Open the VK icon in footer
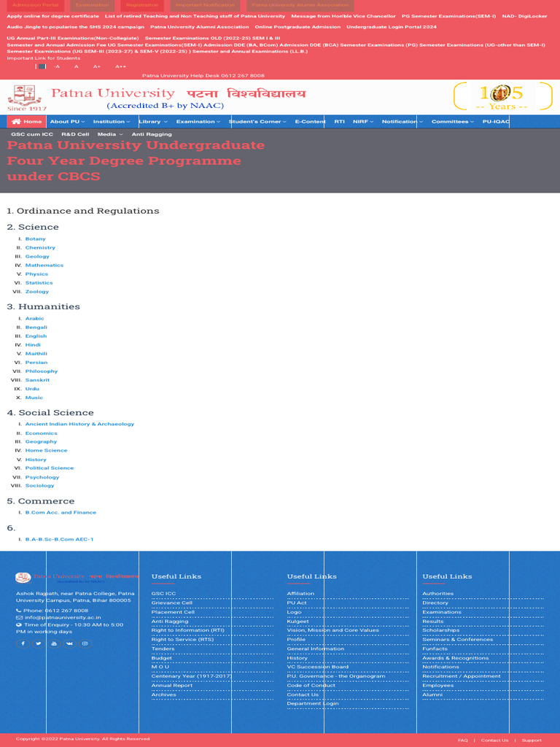The image size is (560, 747). [69, 643]
